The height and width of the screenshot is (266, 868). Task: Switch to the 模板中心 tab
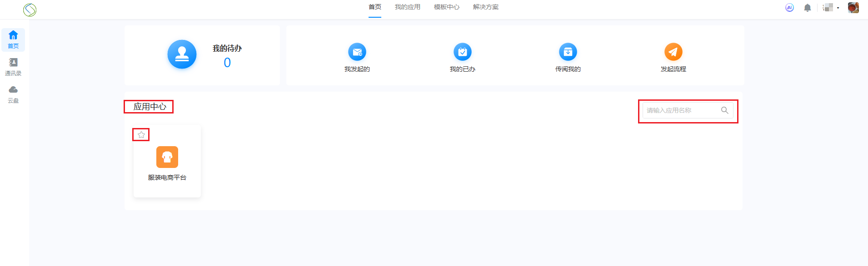(446, 7)
